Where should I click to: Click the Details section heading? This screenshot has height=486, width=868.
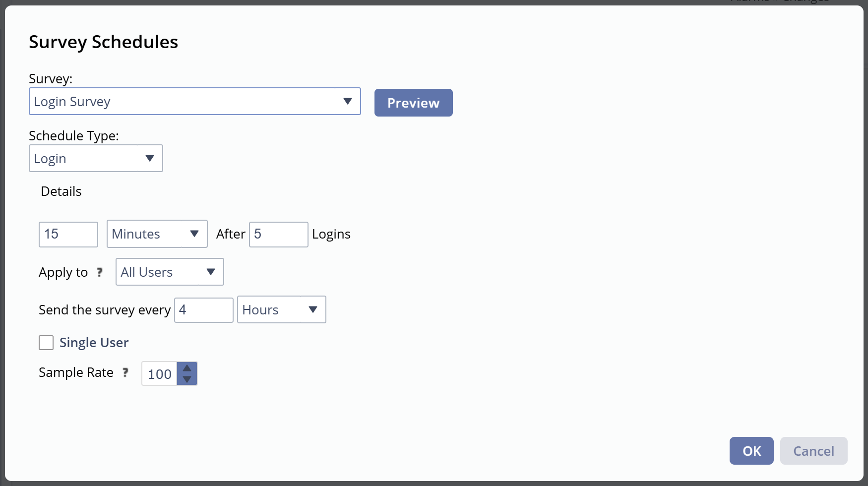click(61, 191)
